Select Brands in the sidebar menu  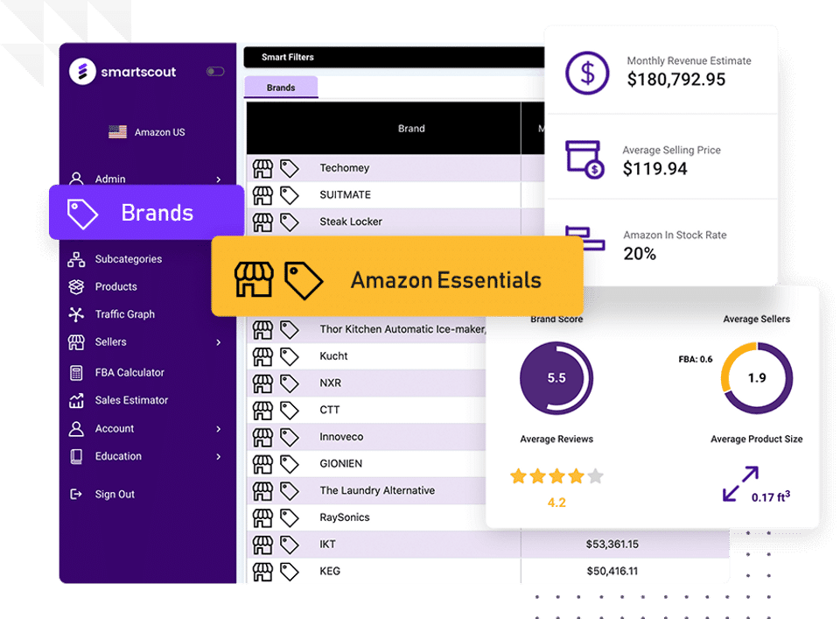point(147,213)
